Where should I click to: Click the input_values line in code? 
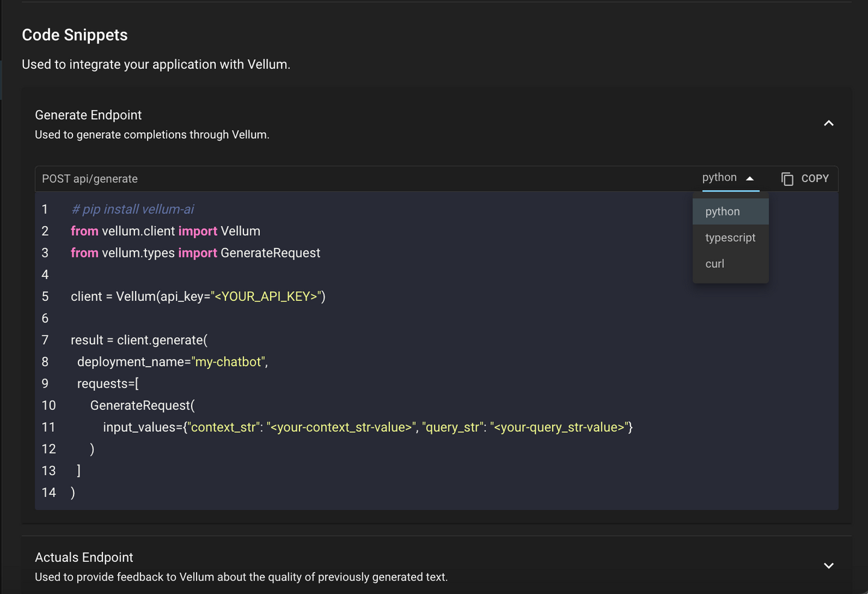point(368,427)
